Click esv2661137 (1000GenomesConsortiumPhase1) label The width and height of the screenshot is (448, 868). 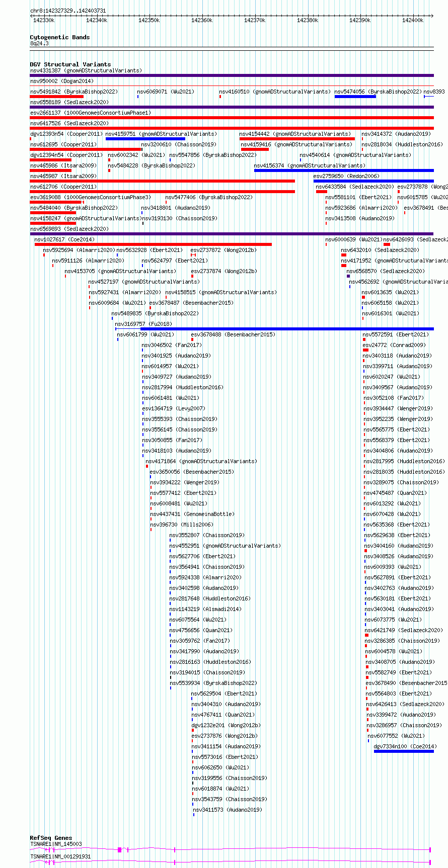91,113
